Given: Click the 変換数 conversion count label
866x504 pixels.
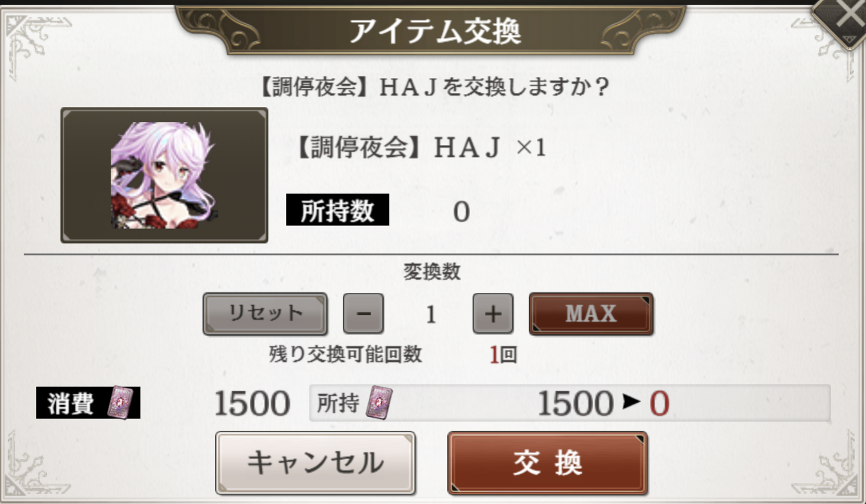Looking at the screenshot, I should 432,272.
